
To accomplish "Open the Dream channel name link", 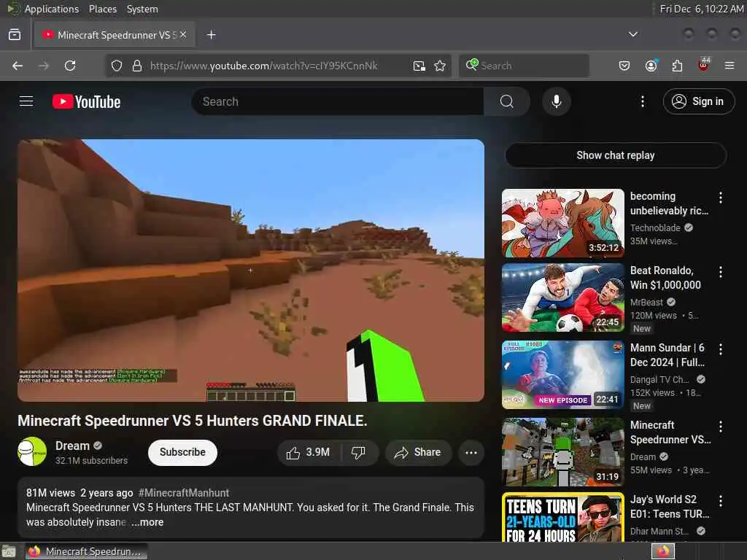I will [x=72, y=446].
